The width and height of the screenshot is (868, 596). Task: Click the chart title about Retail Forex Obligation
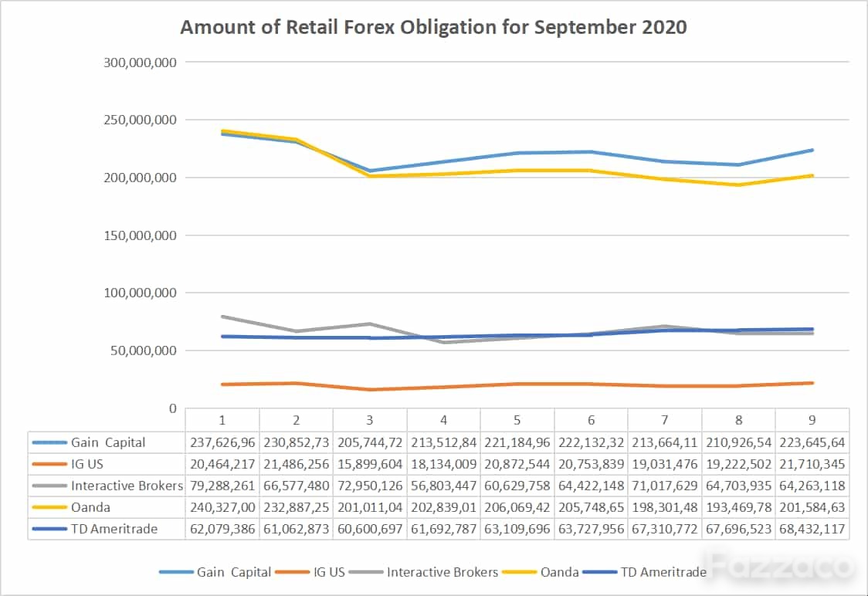tap(433, 27)
